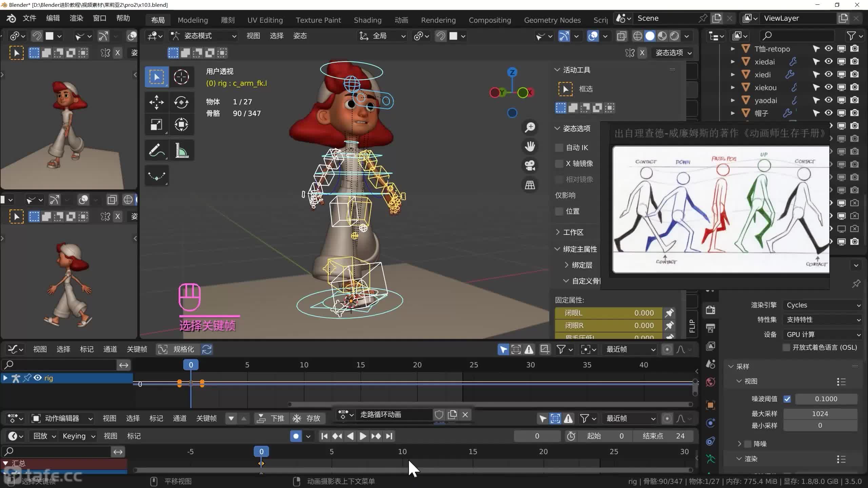Open Keying popover in timeline
The image size is (868, 488).
coord(78,436)
